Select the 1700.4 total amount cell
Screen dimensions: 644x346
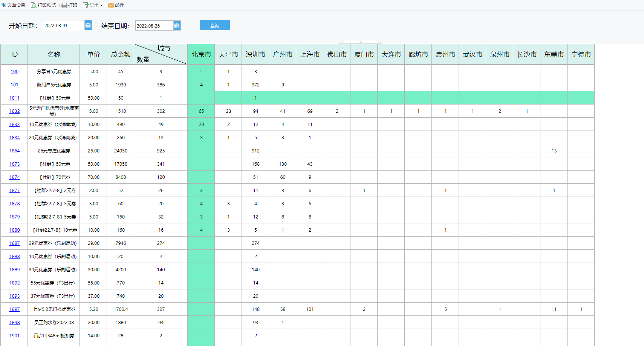[x=121, y=309]
